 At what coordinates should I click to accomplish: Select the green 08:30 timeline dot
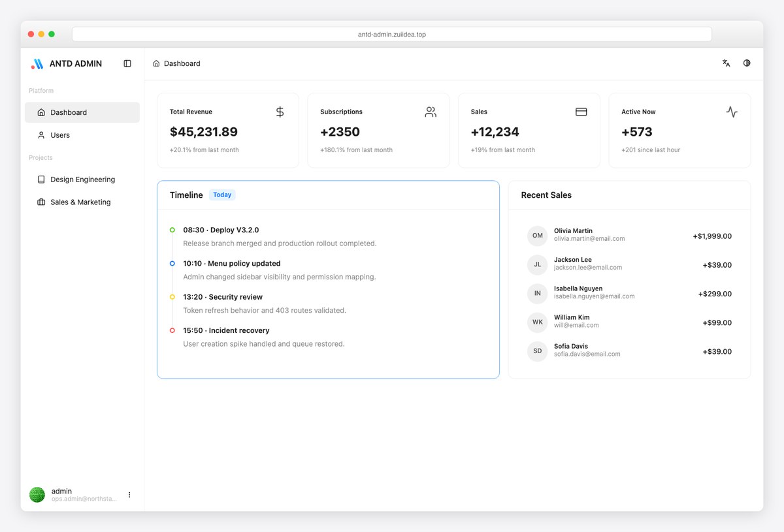(x=172, y=230)
